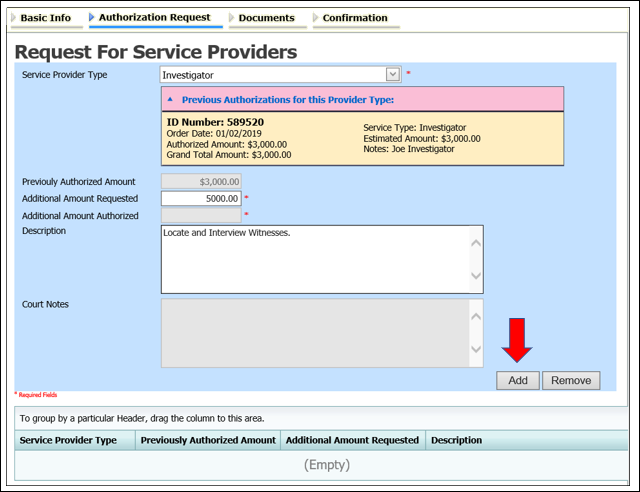Open the Service Provider Type dropdown arrow
The image size is (640, 492).
393,75
